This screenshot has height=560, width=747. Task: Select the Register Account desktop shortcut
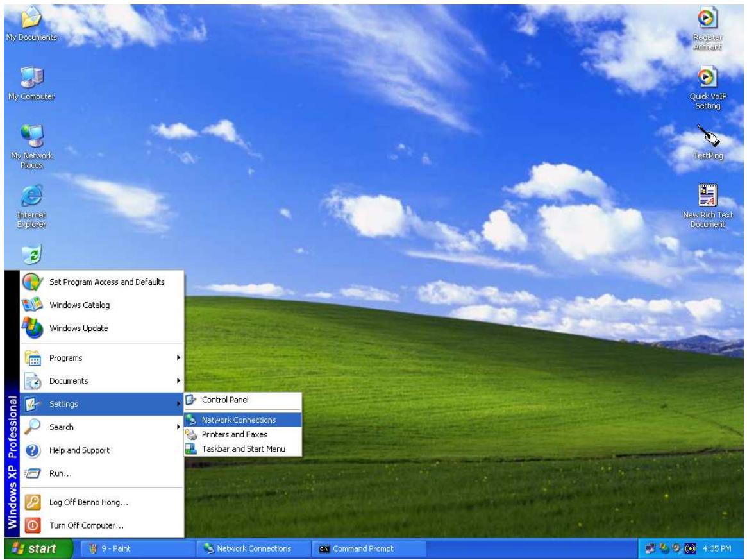pyautogui.click(x=707, y=29)
